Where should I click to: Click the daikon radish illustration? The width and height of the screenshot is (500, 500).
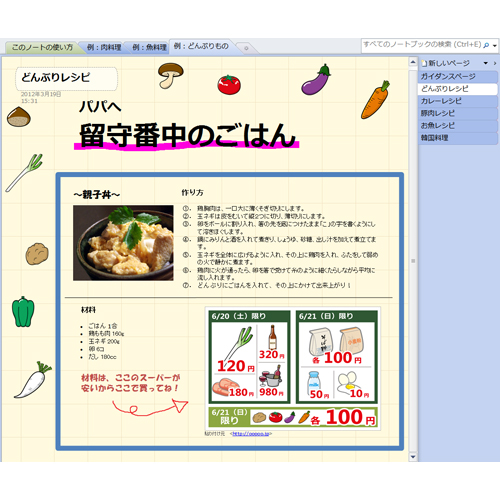(33, 380)
